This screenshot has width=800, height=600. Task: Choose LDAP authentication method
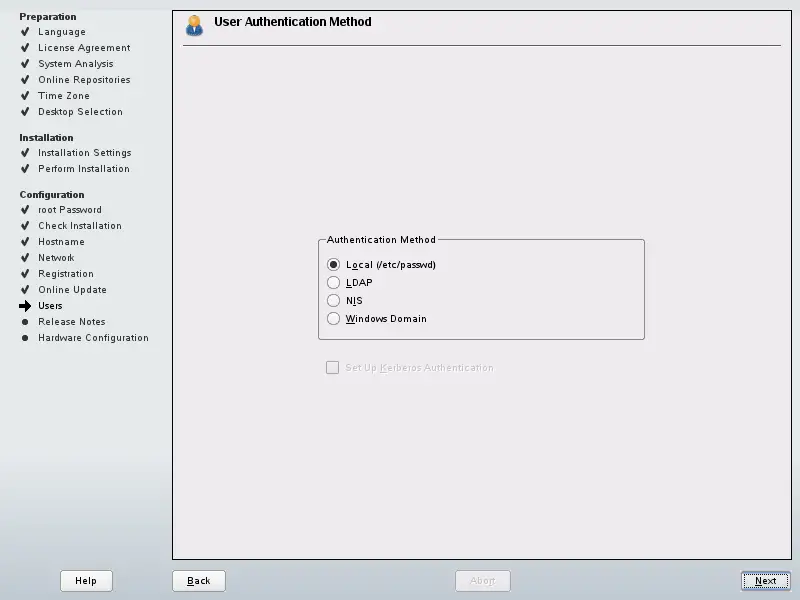tap(333, 283)
